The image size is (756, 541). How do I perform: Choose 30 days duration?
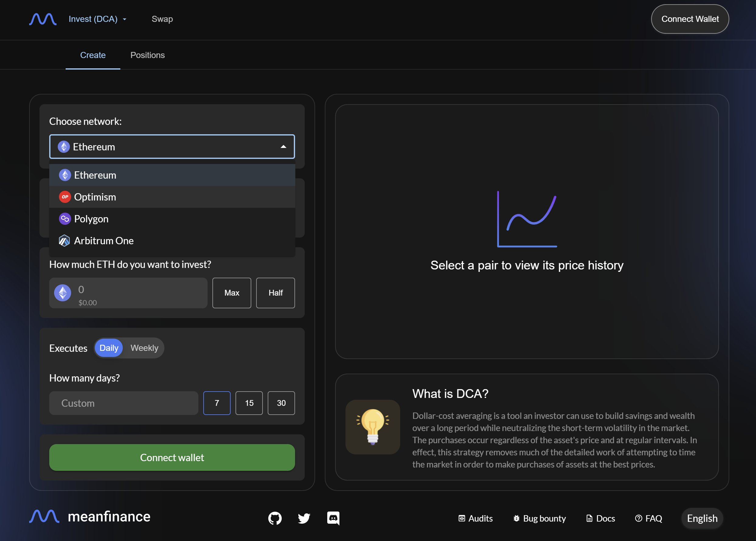[281, 403]
